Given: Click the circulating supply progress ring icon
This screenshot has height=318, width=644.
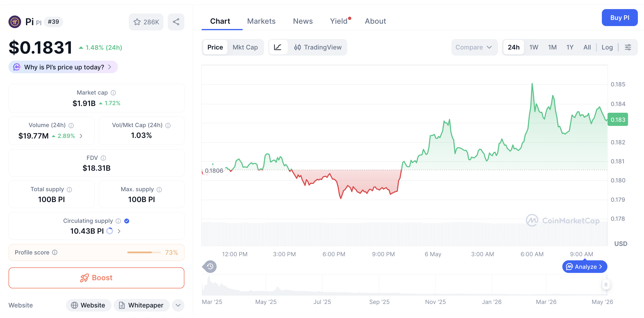Looking at the screenshot, I should [110, 231].
